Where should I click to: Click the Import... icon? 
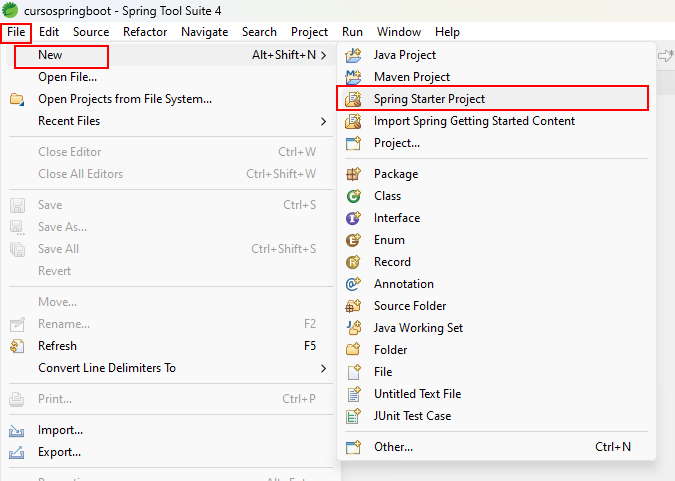[x=17, y=430]
